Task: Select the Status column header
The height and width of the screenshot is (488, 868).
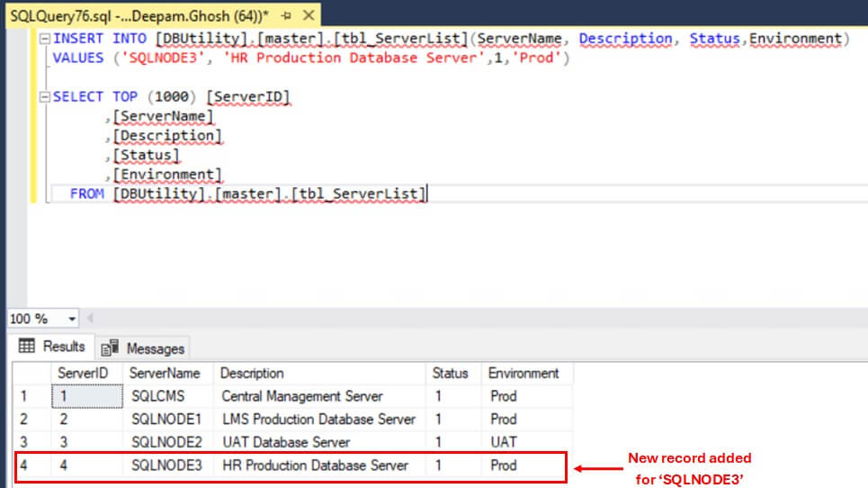Action: click(451, 373)
